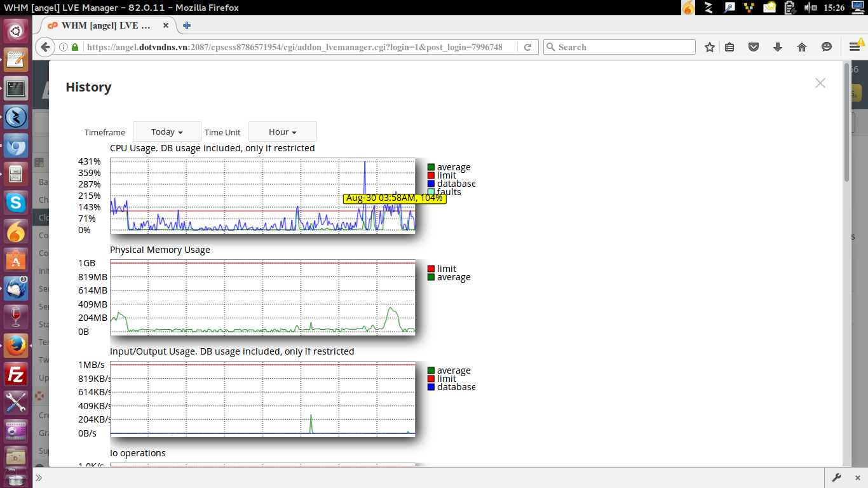The image size is (868, 488).
Task: Click the site info icon in address bar
Action: point(64,47)
